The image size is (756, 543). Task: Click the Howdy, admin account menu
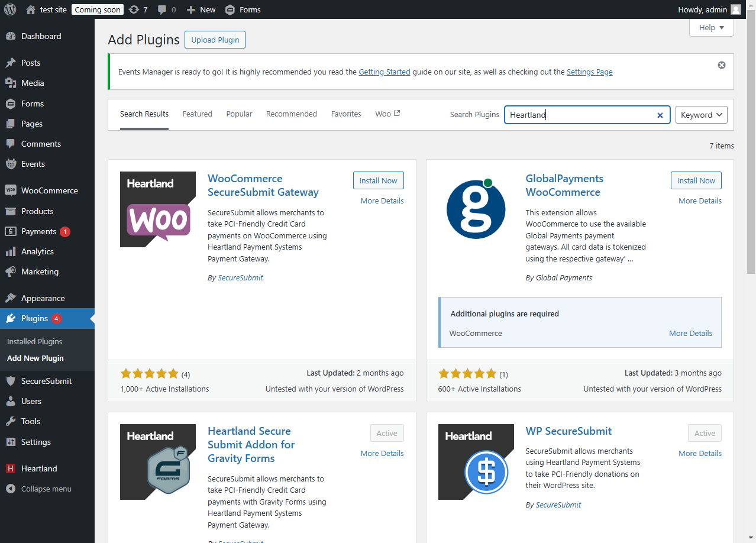(x=709, y=9)
